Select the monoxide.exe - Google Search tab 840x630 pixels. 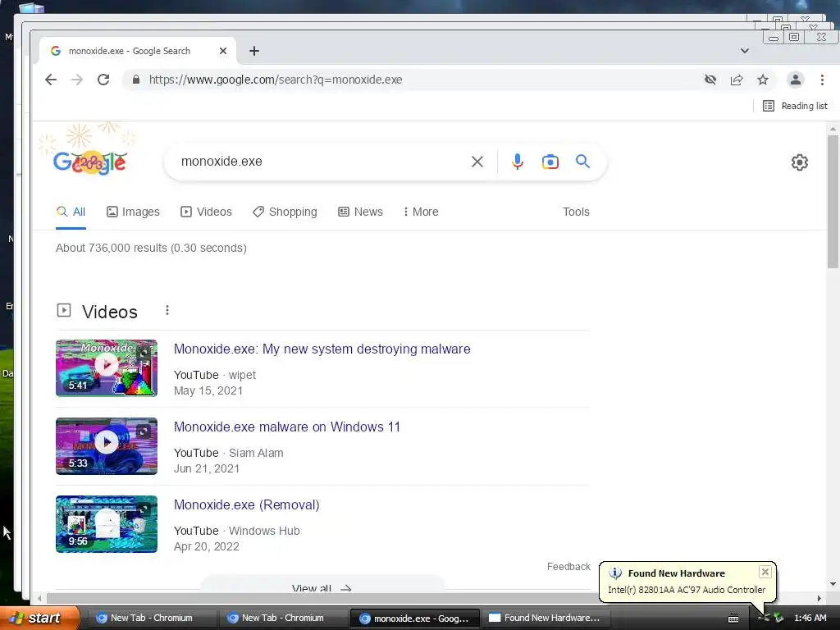(138, 51)
